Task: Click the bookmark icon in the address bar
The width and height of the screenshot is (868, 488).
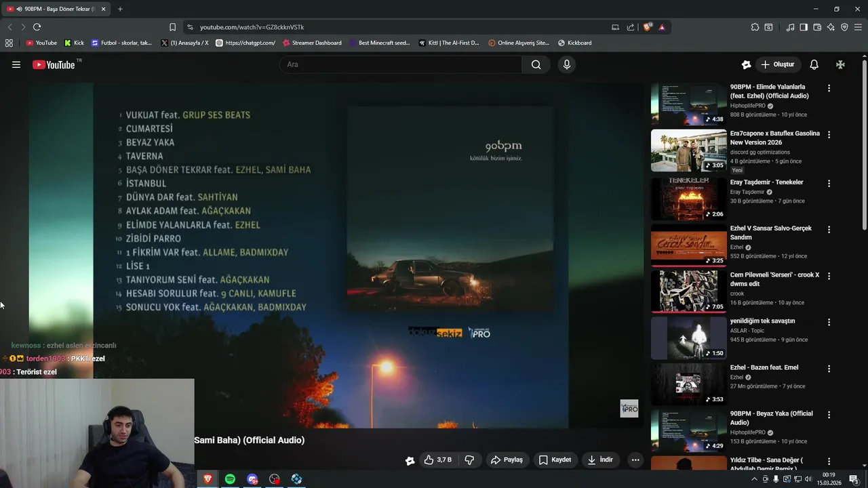Action: tap(172, 27)
